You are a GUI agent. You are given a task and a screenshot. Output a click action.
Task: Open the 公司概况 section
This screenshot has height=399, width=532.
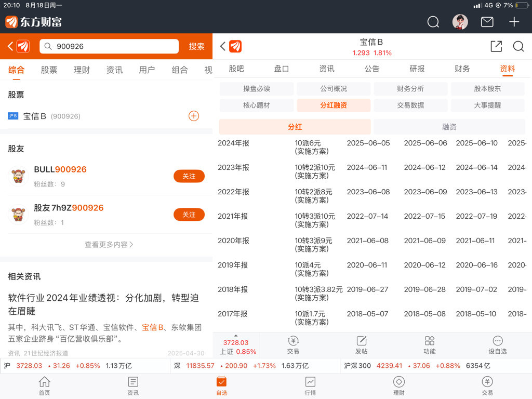click(x=334, y=88)
